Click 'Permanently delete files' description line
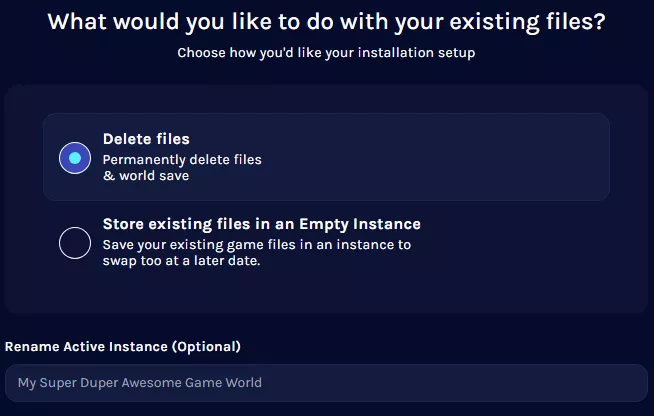Viewport: 654px width, 416px height. coord(182,159)
